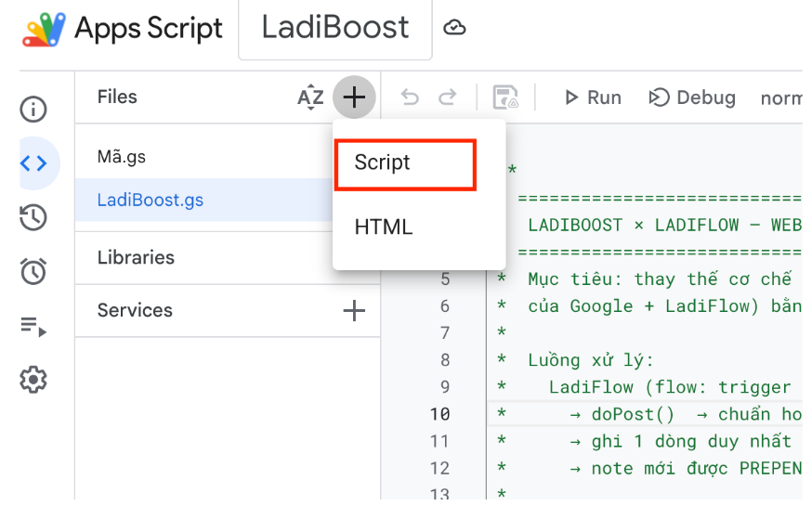The width and height of the screenshot is (812, 506).
Task: Choose HTML from the add file menu
Action: [x=419, y=227]
